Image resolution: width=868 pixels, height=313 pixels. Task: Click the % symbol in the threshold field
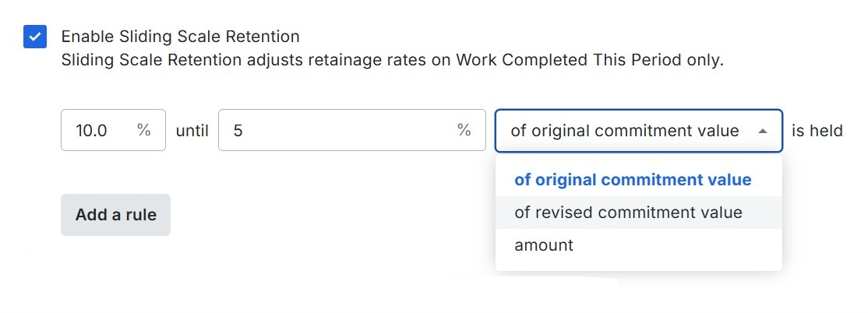click(x=464, y=130)
